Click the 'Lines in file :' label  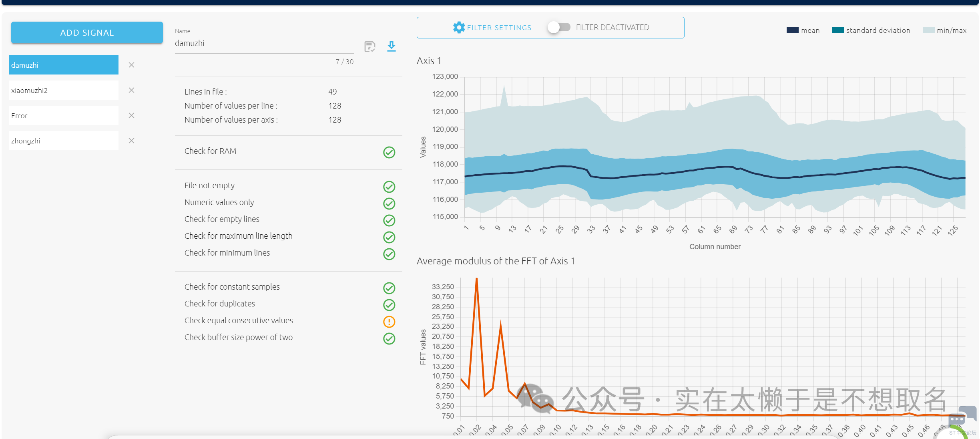point(206,92)
